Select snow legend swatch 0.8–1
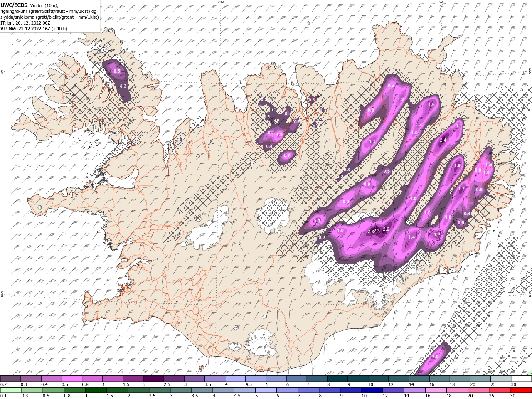The image size is (532, 399). point(92,379)
